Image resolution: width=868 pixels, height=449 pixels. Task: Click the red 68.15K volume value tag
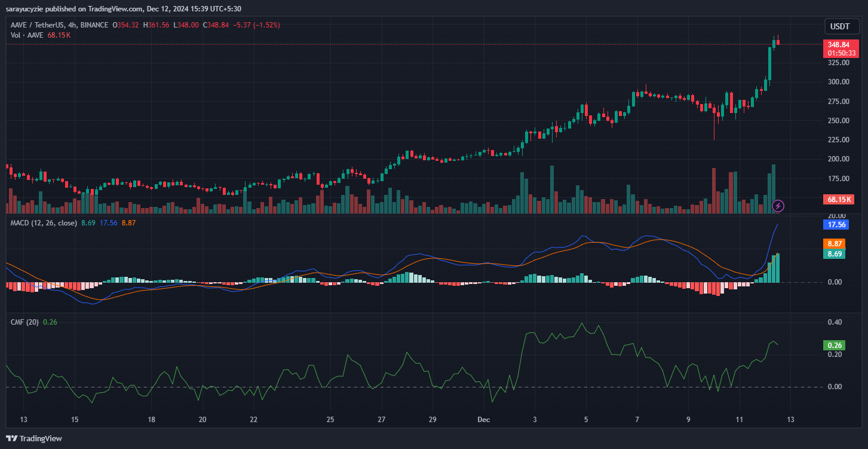tap(839, 199)
